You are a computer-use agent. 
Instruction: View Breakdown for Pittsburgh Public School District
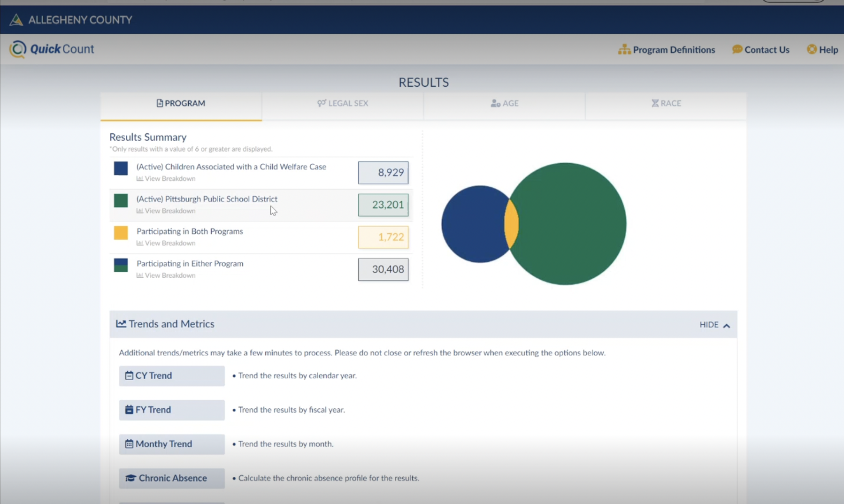pyautogui.click(x=166, y=211)
